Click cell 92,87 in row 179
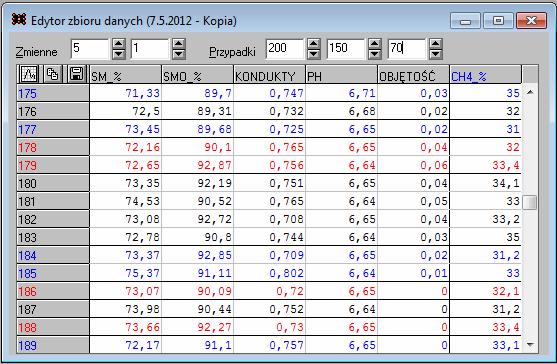Screen dimensions: 557x364 click(198, 165)
